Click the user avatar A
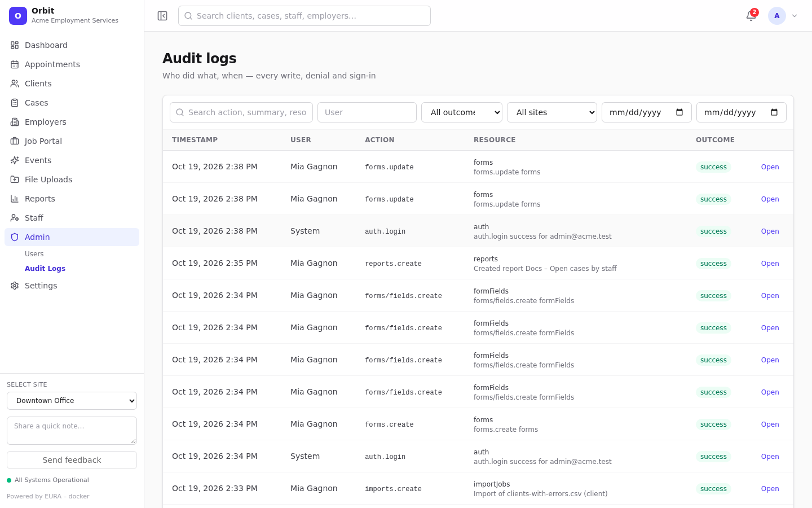 click(x=777, y=16)
